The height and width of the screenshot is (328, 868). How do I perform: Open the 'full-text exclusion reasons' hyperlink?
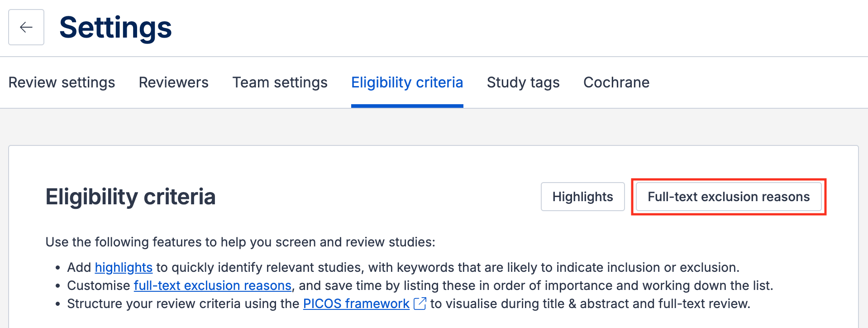click(212, 285)
